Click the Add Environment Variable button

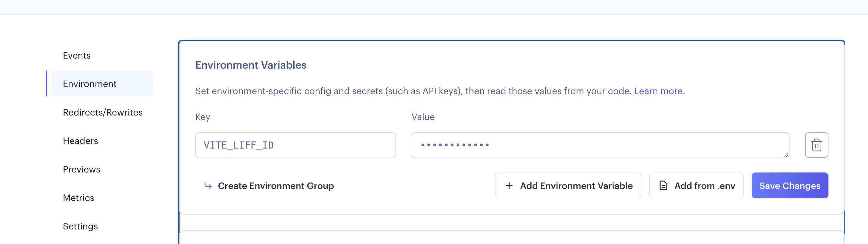click(x=568, y=185)
